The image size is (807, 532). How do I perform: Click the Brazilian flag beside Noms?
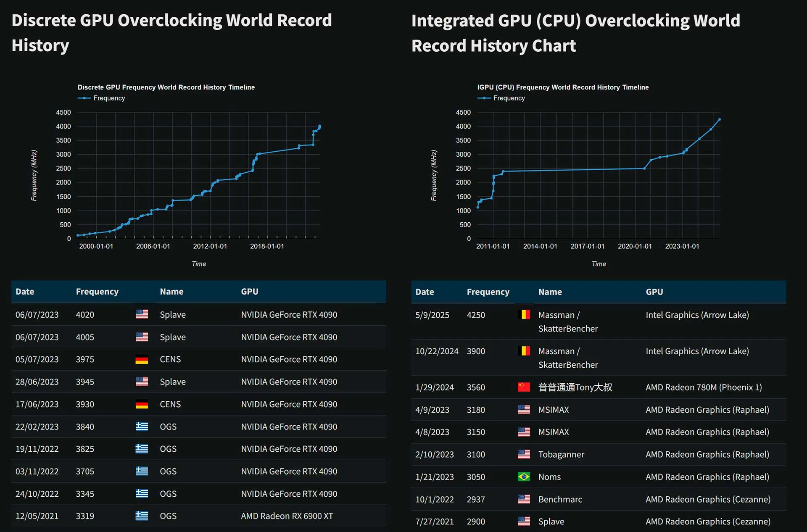click(x=524, y=477)
